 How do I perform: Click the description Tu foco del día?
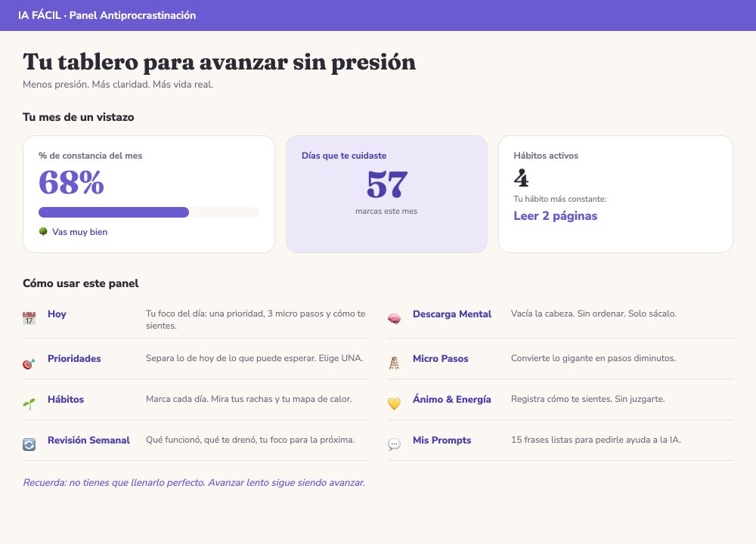(x=256, y=320)
